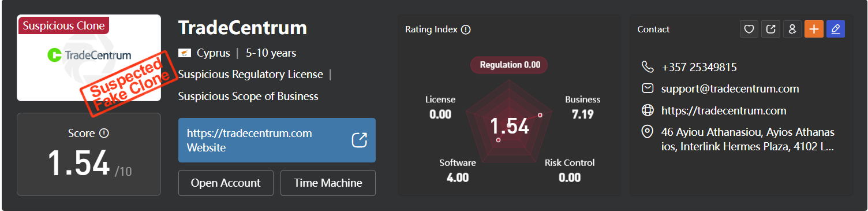
Task: Click the Business 7.19 rating label
Action: click(x=582, y=107)
